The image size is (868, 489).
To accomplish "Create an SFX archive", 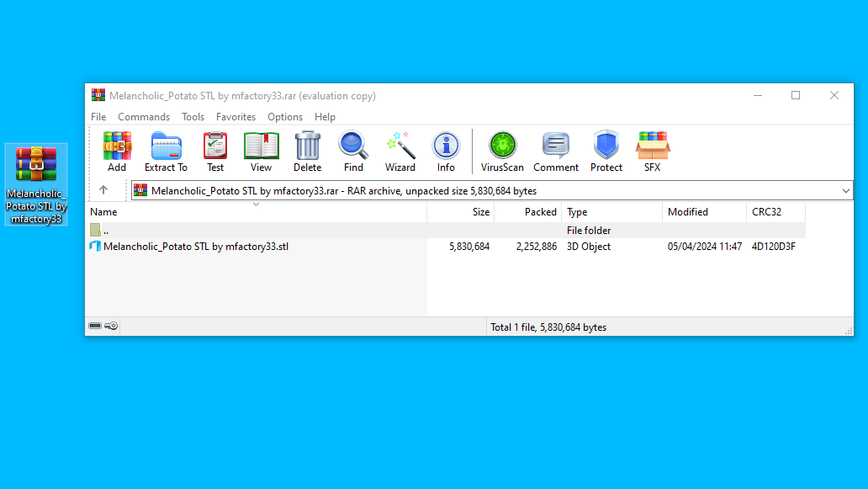I will coord(653,151).
